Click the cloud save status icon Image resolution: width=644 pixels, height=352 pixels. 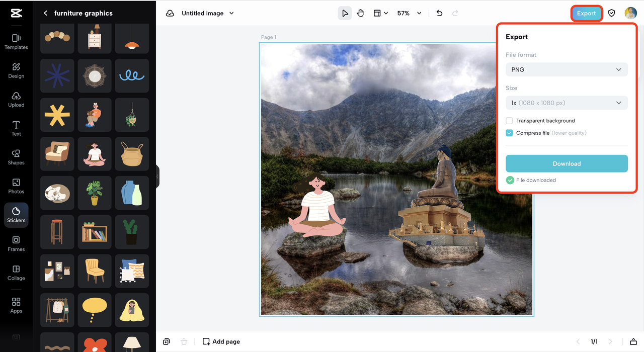tap(170, 13)
